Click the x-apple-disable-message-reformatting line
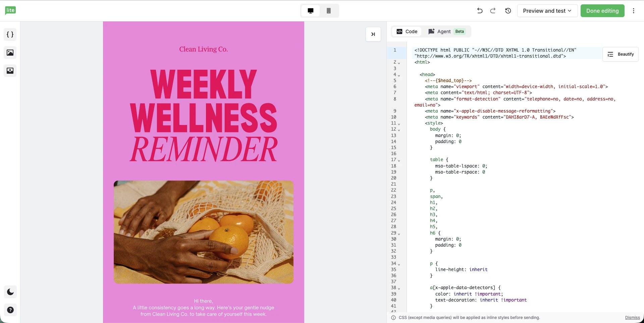Image resolution: width=644 pixels, height=323 pixels. coord(490,111)
